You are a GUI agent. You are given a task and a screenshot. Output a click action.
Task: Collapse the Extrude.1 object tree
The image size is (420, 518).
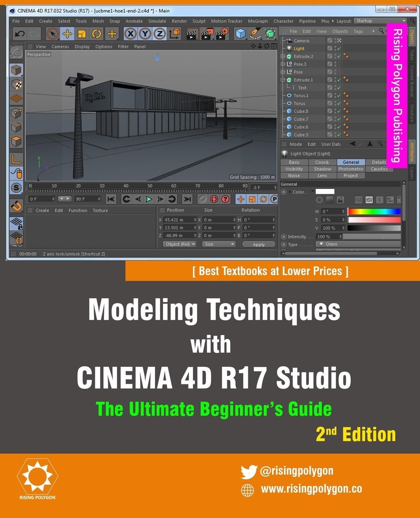(283, 80)
